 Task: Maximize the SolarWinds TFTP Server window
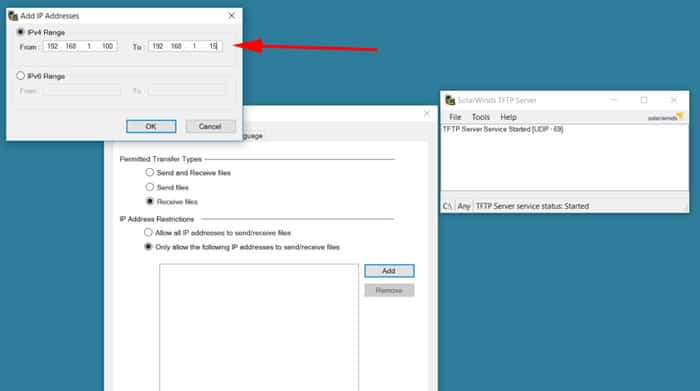644,100
